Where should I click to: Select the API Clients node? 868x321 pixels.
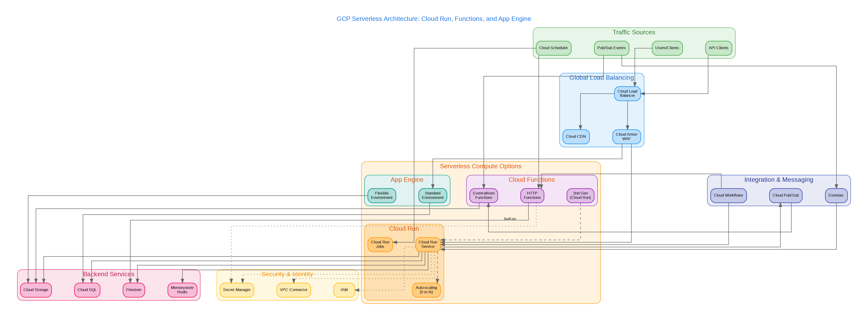pyautogui.click(x=718, y=48)
